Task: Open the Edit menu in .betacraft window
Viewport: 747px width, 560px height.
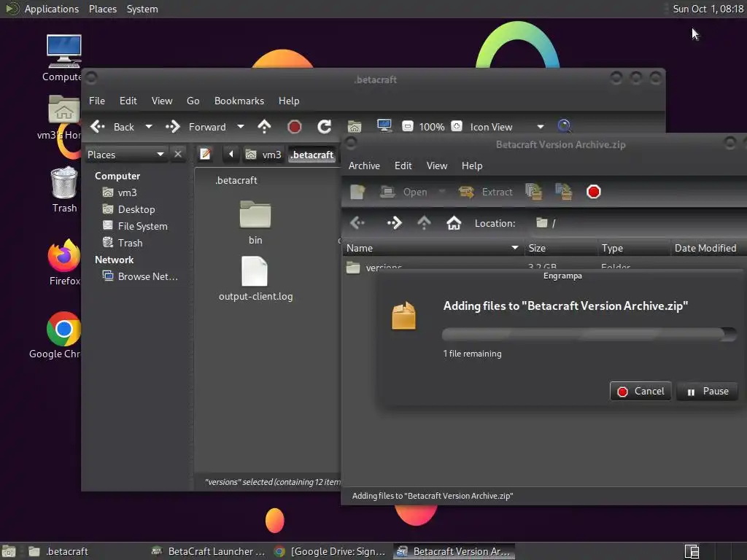Action: pyautogui.click(x=128, y=101)
